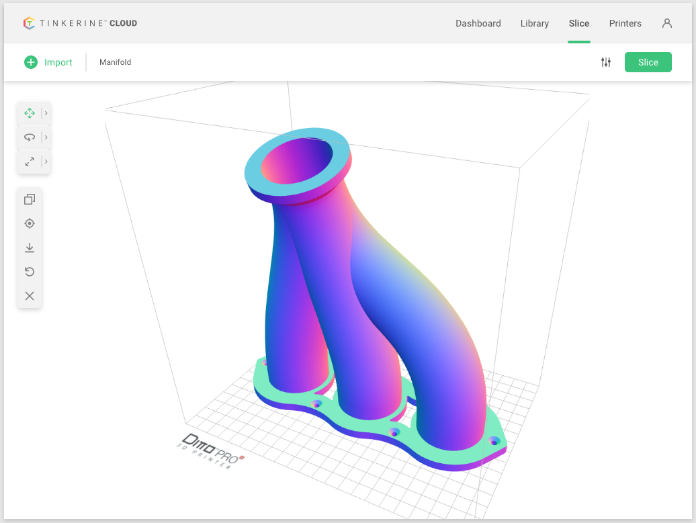Click the Tinkerine Cloud logo
The width and height of the screenshot is (696, 523).
coord(80,23)
